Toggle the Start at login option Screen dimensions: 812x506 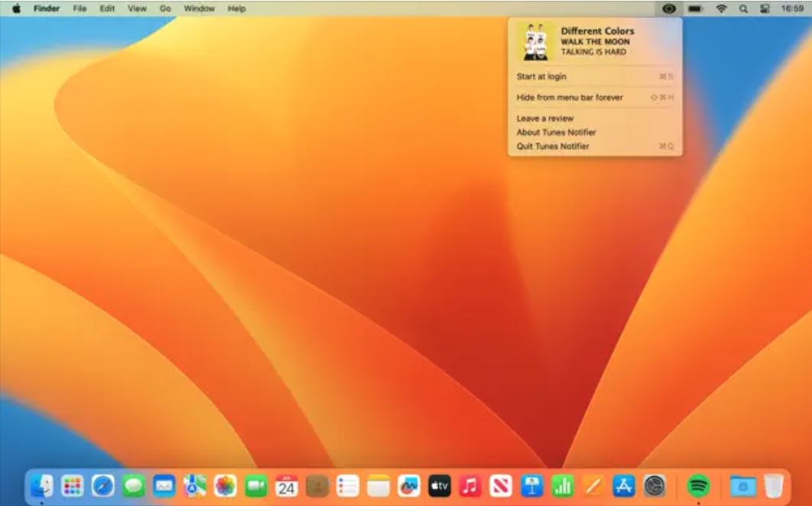tap(541, 76)
